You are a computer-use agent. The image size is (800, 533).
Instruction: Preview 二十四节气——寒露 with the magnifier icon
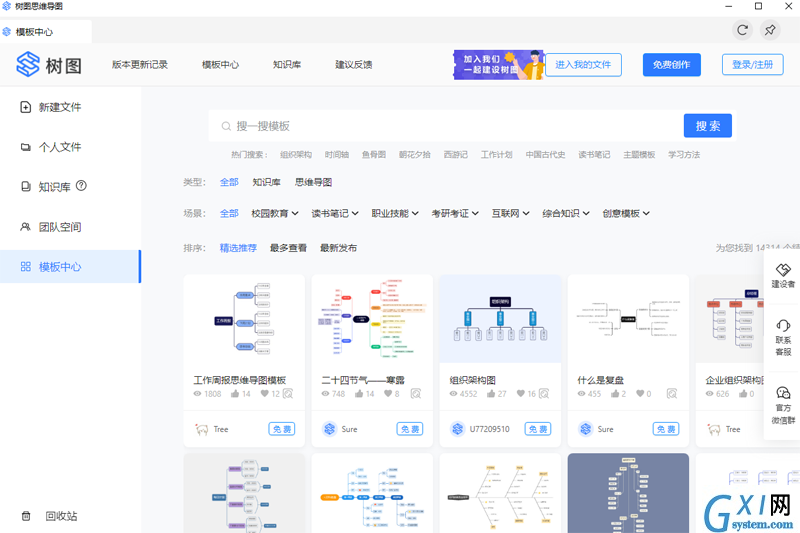(416, 393)
